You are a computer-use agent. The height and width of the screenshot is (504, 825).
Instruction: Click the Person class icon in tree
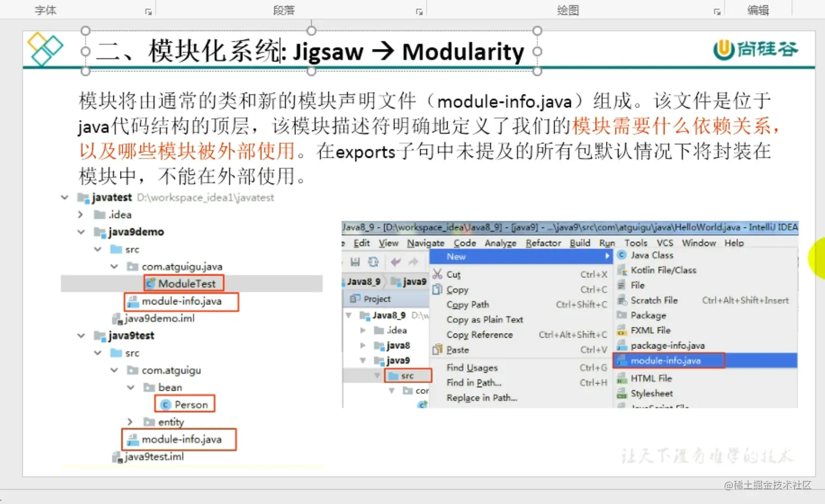[166, 405]
